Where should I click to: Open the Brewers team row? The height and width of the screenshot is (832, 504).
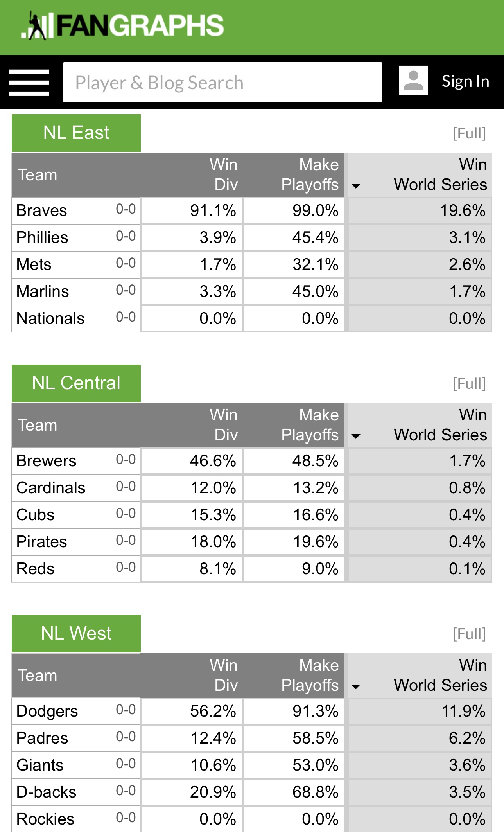(x=46, y=461)
